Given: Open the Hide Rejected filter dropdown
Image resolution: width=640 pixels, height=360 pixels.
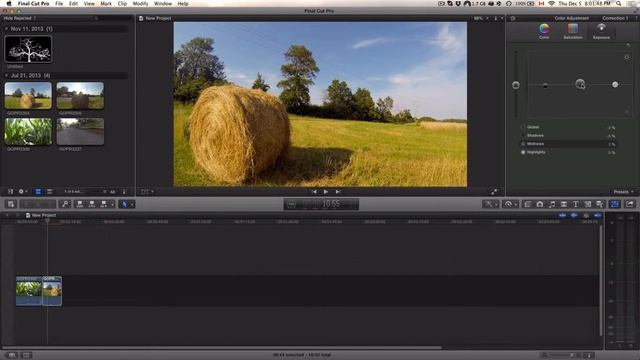Looking at the screenshot, I should click(x=20, y=18).
